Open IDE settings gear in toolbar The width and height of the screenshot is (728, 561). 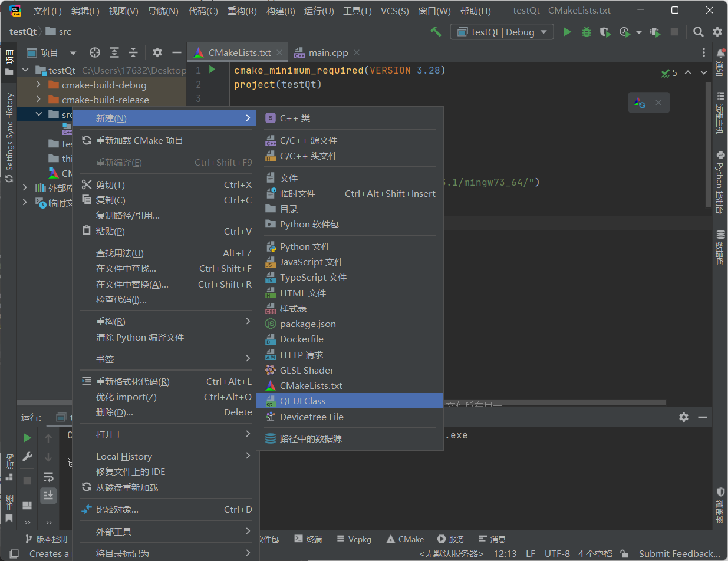point(717,32)
